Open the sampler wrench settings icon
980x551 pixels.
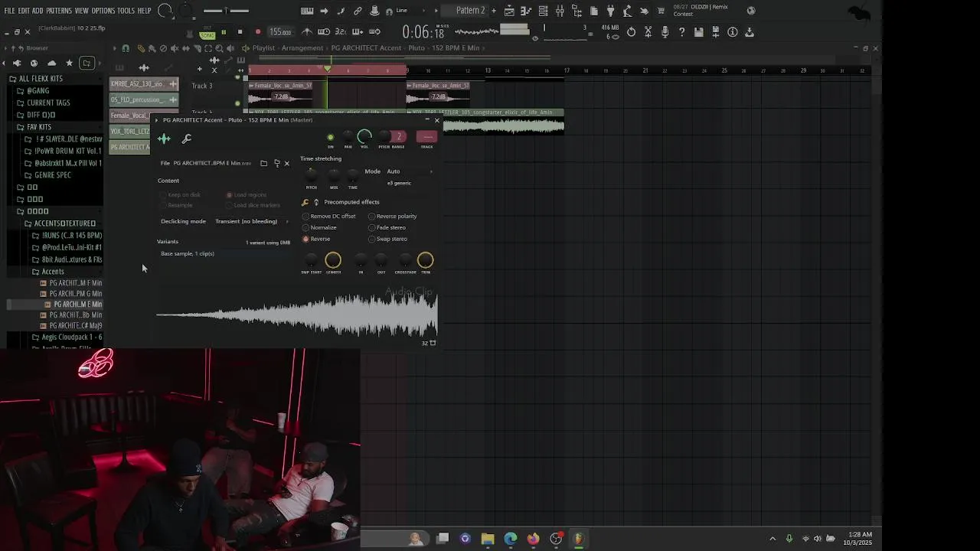[x=186, y=139]
